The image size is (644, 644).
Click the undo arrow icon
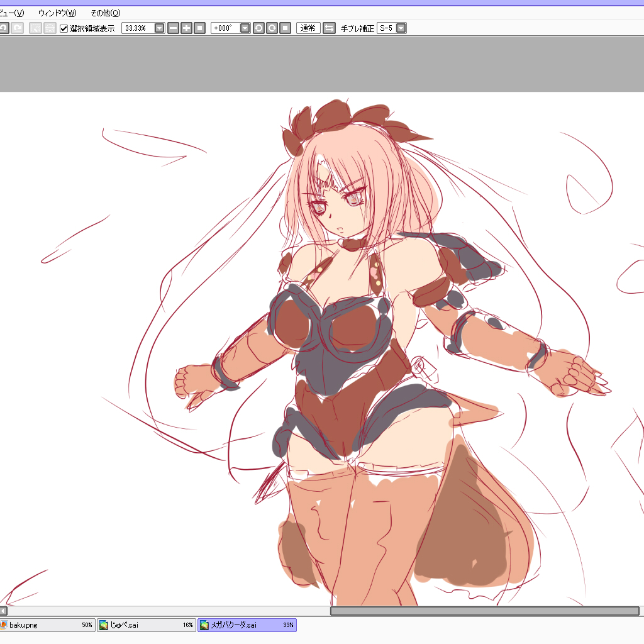[4, 28]
